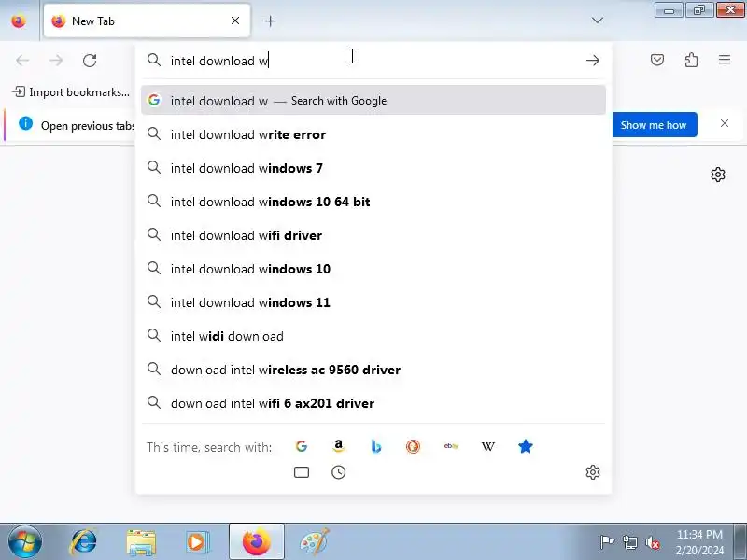Open Firefox application menu (hamburger)
This screenshot has height=560, width=747.
point(725,60)
